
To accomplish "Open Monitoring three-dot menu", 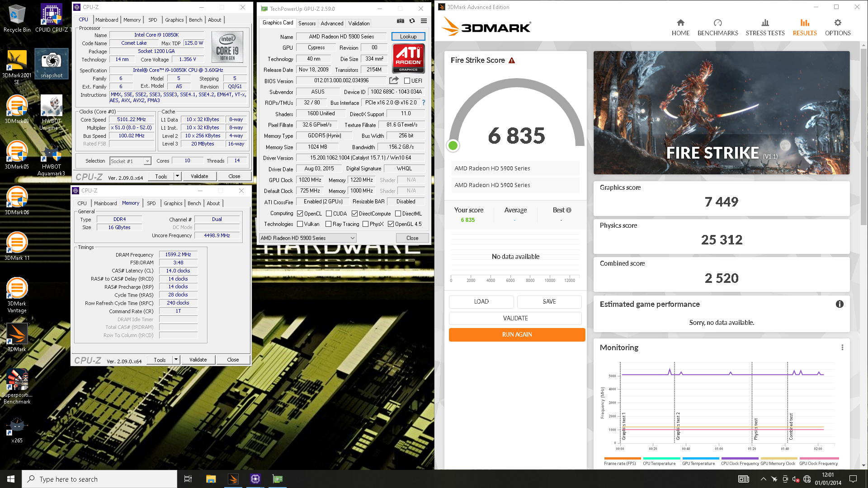I will [842, 347].
